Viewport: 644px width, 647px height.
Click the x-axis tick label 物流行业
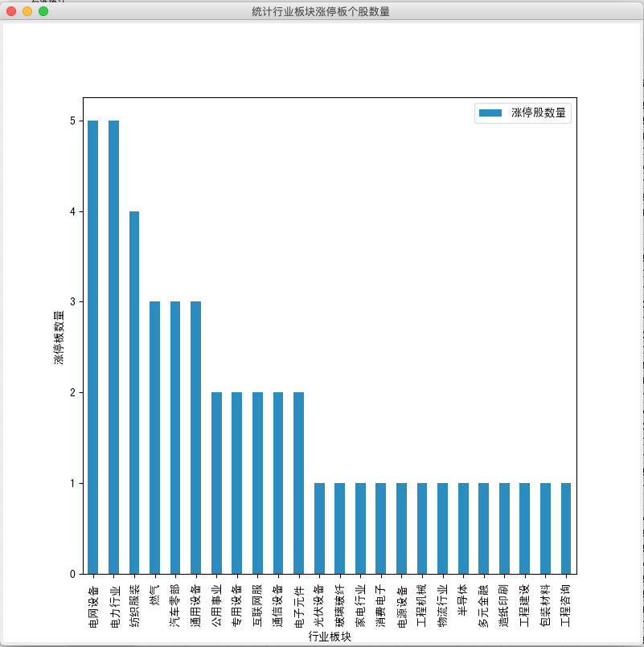pos(443,606)
